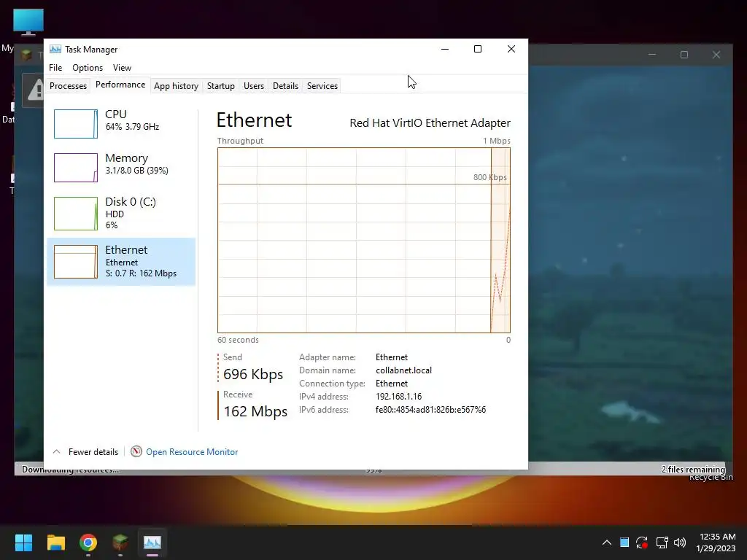747x560 pixels.
Task: Open File Explorer from the taskbar
Action: tap(55, 542)
